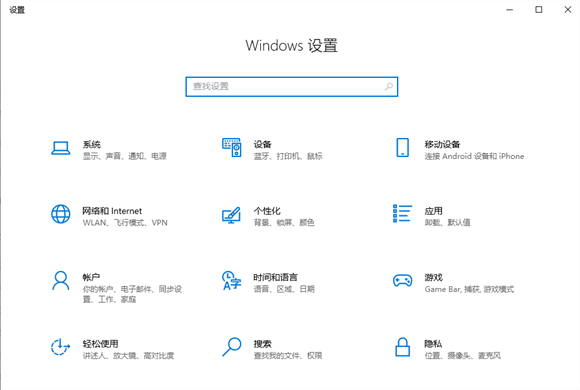Click the Windows 设置 heading
This screenshot has height=390, width=580.
coord(291,46)
